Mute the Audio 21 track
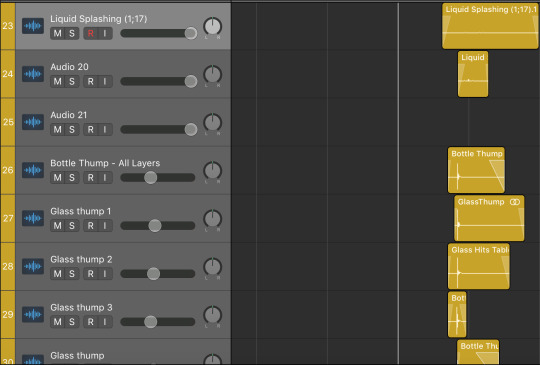 pyautogui.click(x=58, y=129)
